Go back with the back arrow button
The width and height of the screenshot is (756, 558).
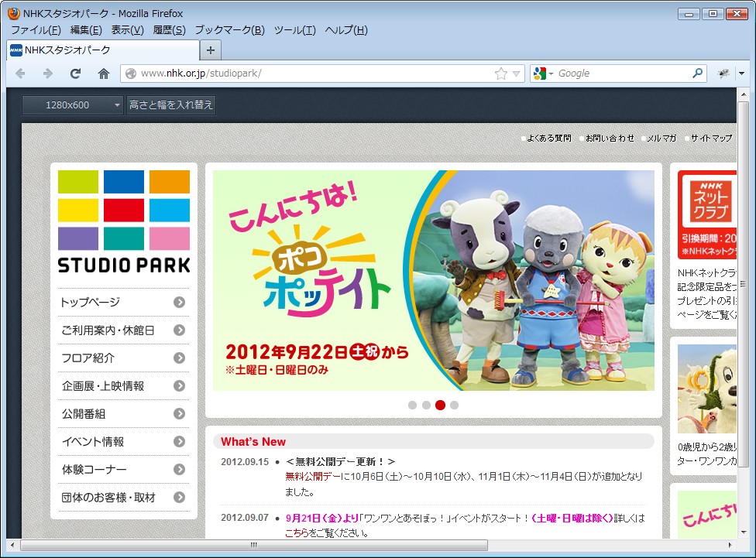20,74
